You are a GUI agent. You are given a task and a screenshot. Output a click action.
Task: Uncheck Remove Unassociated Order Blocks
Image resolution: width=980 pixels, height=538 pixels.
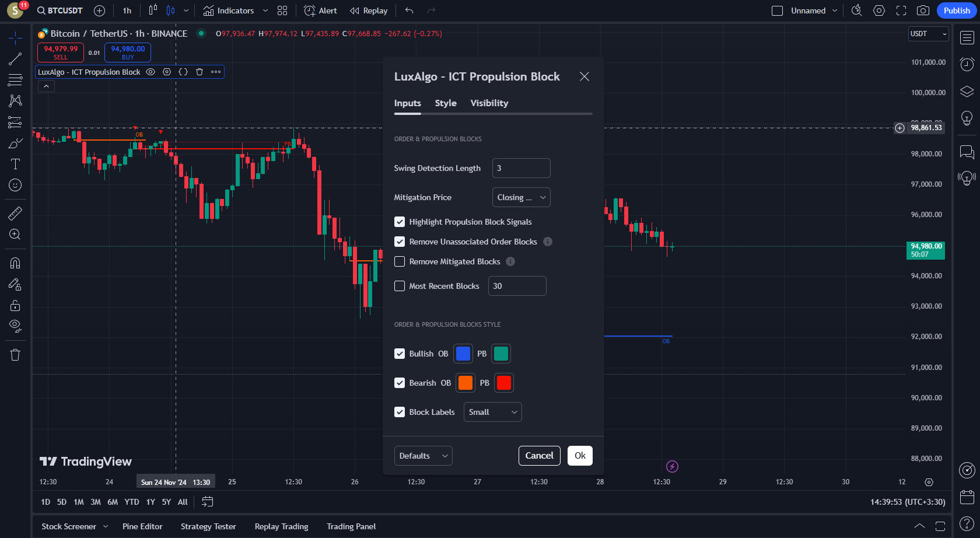pyautogui.click(x=400, y=242)
